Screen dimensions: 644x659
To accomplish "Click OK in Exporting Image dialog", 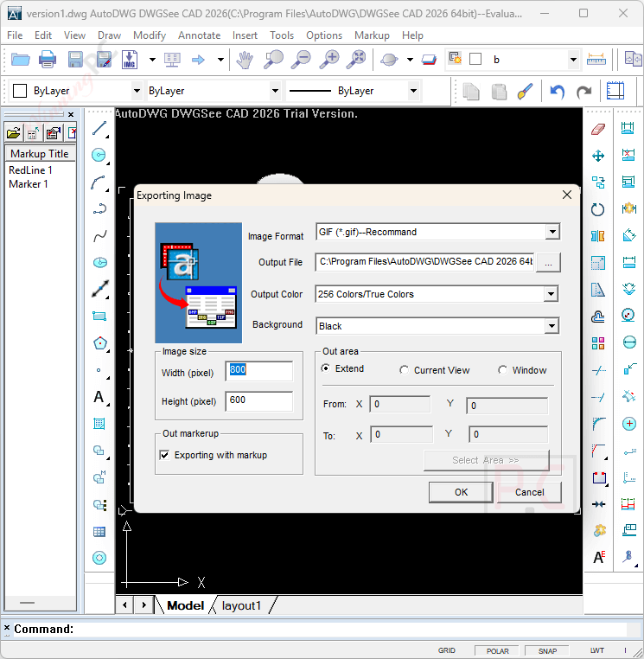I will click(461, 492).
